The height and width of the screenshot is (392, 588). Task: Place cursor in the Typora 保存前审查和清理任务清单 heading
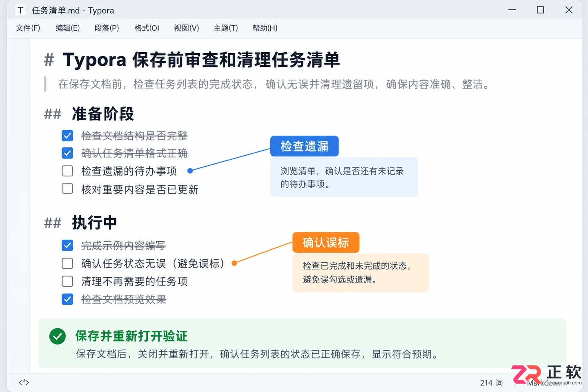tap(201, 60)
